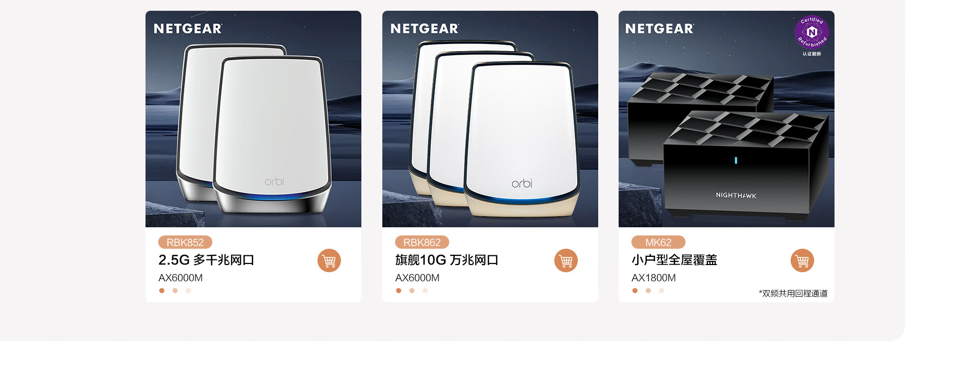Open the RBK852 two-pack Orbi product image
This screenshot has width=980, height=381.
(253, 119)
